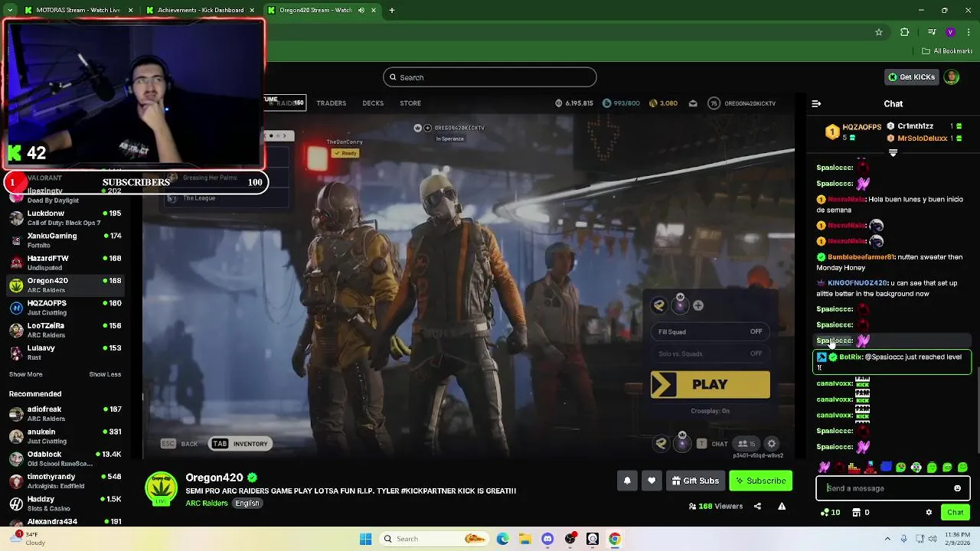Click the Kick points balance showing 10

830,513
